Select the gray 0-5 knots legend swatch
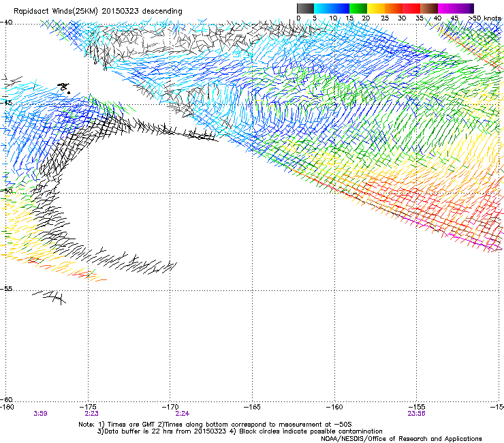This screenshot has height=443, width=504. [x=305, y=8]
